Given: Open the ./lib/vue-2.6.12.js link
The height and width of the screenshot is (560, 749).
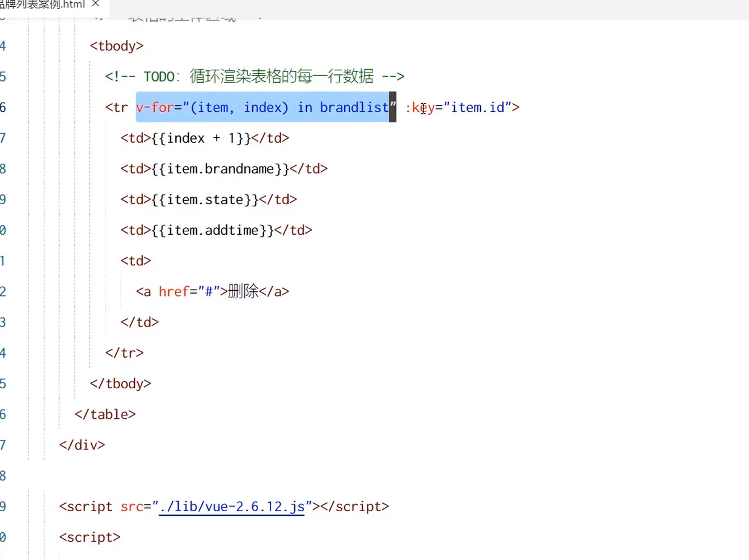Looking at the screenshot, I should click(232, 506).
